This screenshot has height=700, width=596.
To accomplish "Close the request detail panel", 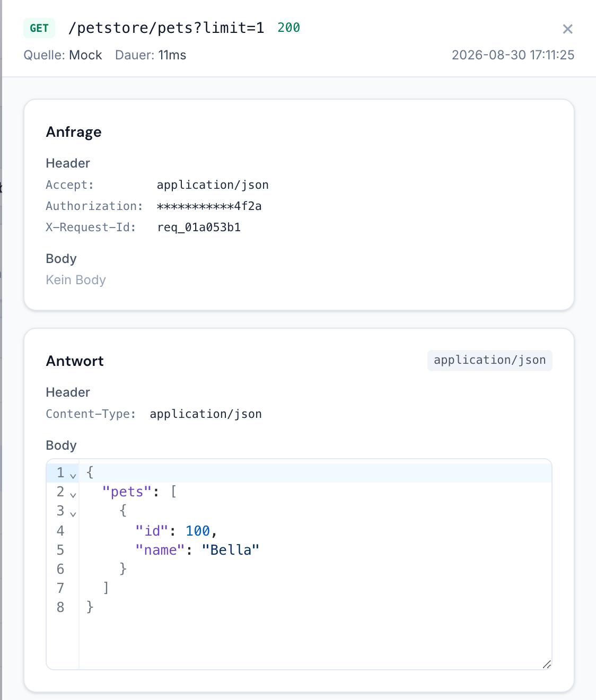I will click(567, 29).
